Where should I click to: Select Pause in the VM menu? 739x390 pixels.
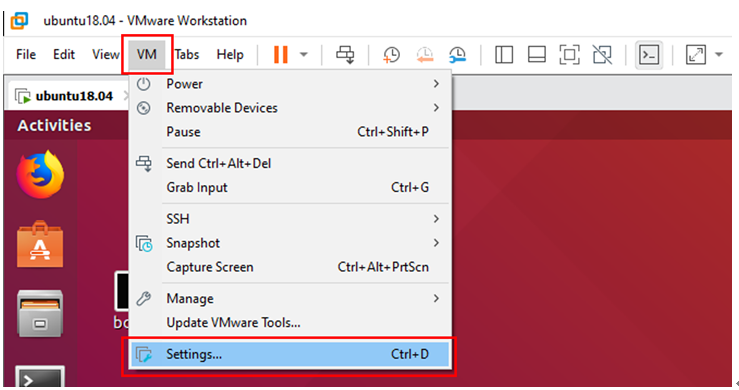click(290, 132)
